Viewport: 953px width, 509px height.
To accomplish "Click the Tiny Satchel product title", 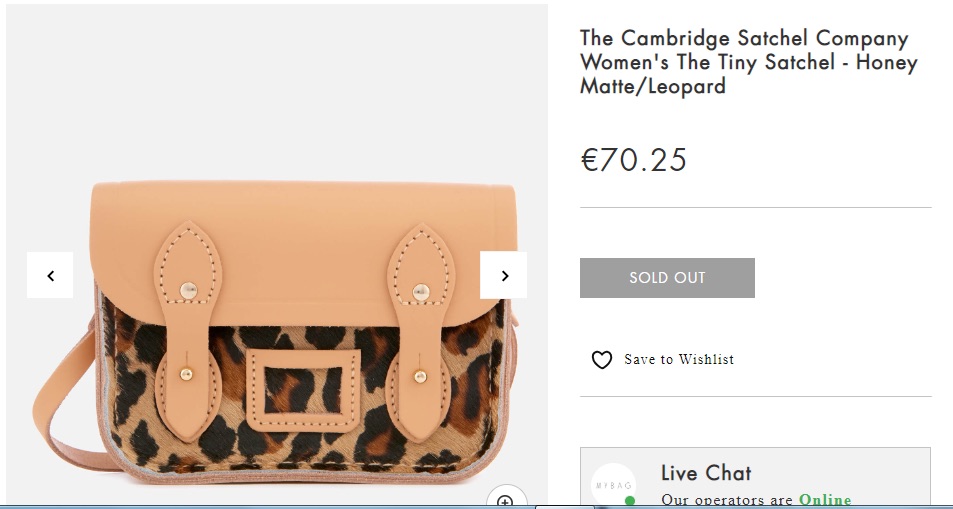I will tap(748, 62).
